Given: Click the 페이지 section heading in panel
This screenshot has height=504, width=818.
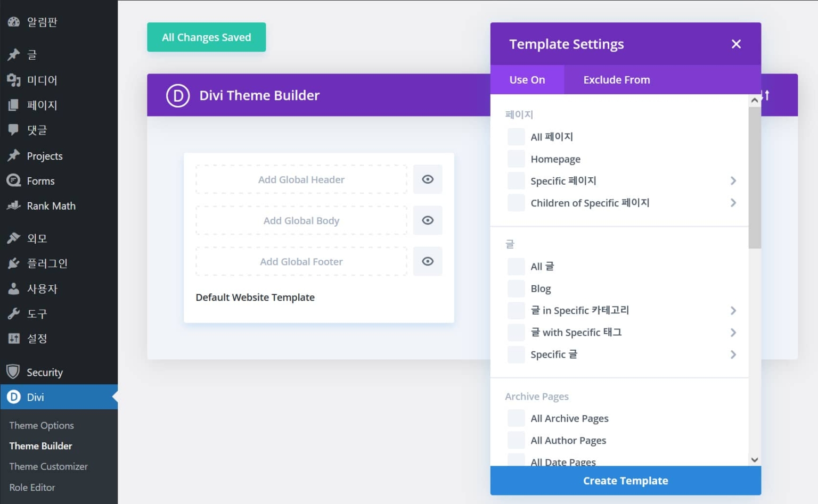Looking at the screenshot, I should coord(519,114).
